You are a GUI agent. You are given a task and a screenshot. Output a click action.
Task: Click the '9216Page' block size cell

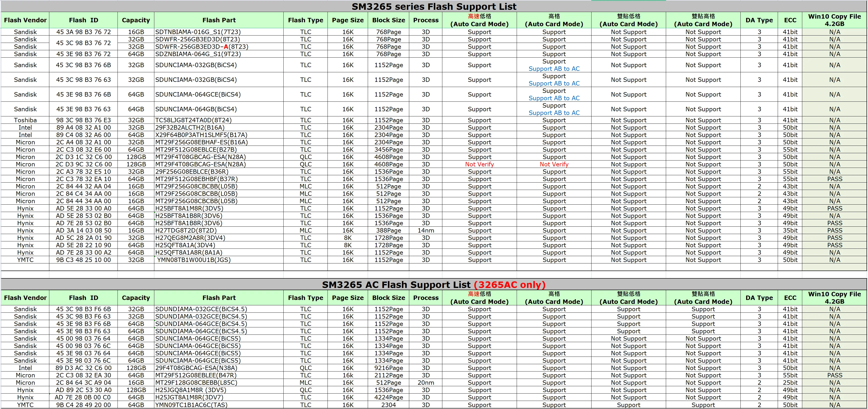point(389,368)
